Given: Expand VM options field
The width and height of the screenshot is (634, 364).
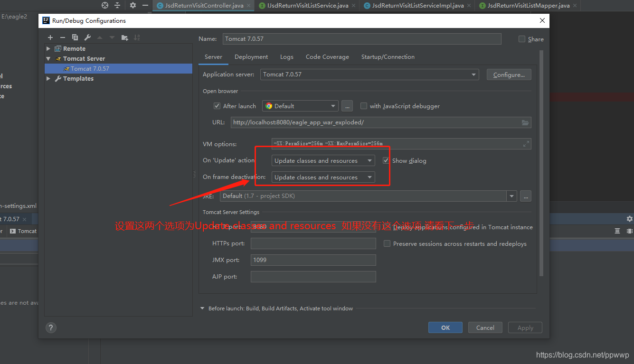Looking at the screenshot, I should [526, 144].
